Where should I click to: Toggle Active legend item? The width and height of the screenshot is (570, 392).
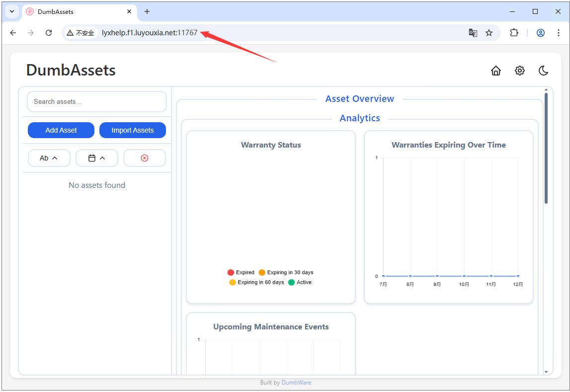[x=300, y=282]
